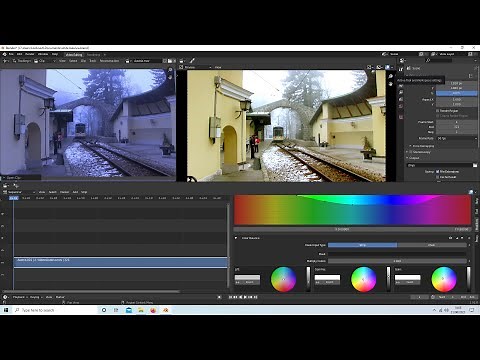Toggle the Stereoscopy checkbox
The width and height of the screenshot is (480, 360).
pyautogui.click(x=411, y=152)
